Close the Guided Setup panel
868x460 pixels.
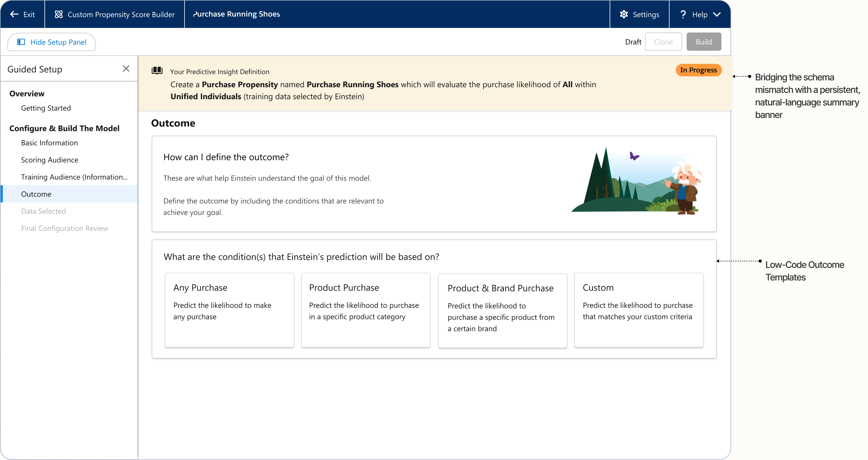(126, 69)
